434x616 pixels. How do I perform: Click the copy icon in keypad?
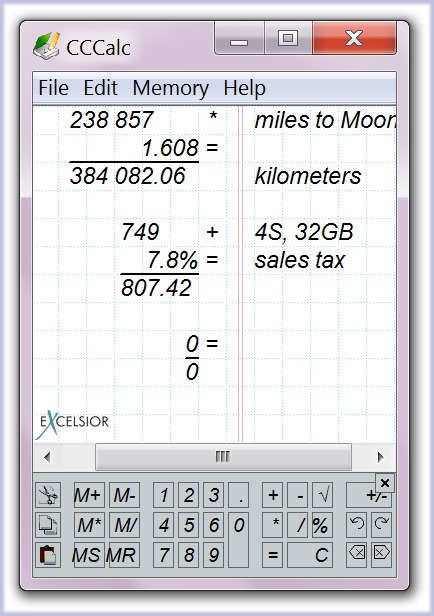[48, 525]
